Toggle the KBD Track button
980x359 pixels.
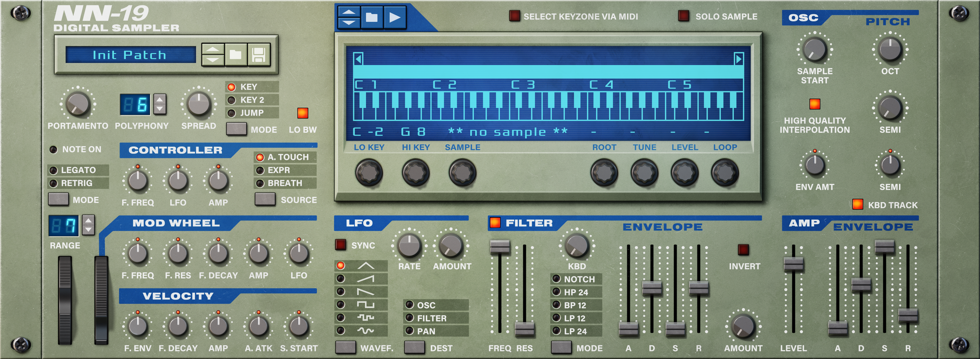pyautogui.click(x=858, y=204)
